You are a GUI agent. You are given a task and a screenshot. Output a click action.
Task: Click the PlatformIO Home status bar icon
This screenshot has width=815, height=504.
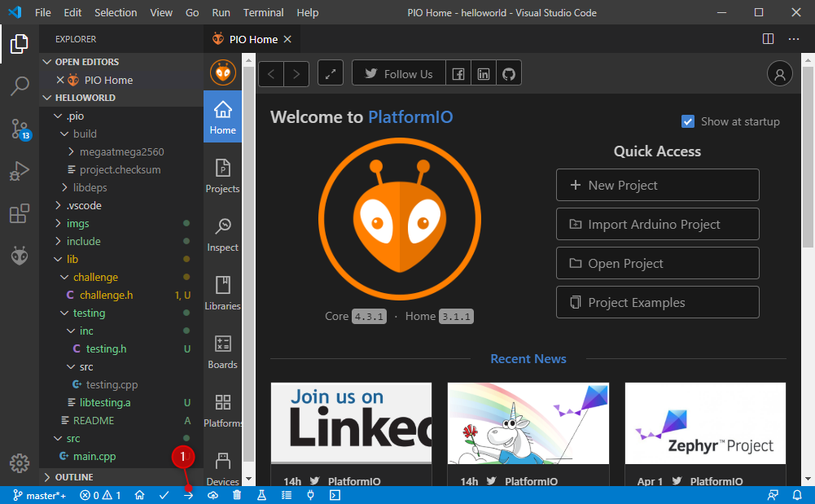[139, 495]
